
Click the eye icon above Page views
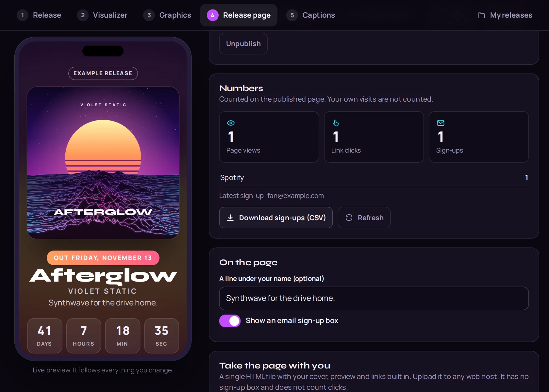231,123
